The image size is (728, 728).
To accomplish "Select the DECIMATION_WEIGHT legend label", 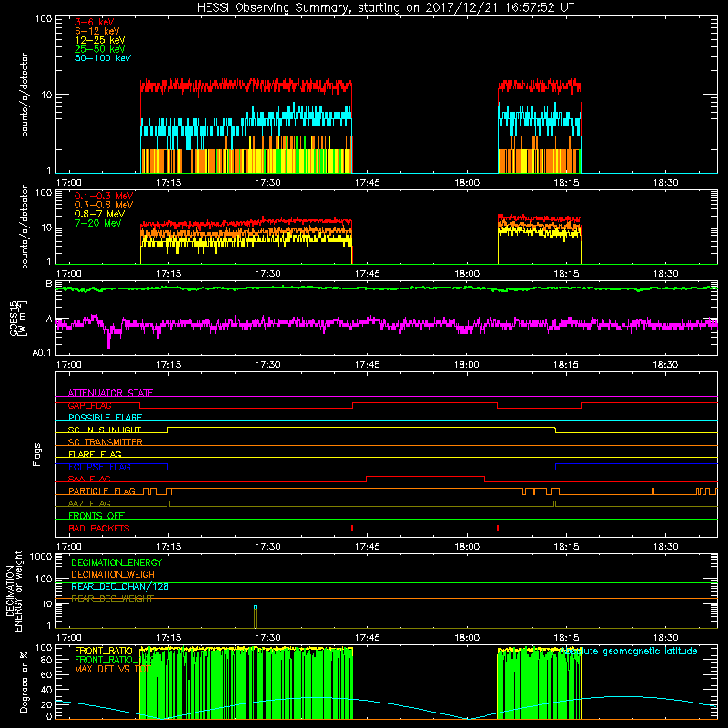I will pos(116,575).
